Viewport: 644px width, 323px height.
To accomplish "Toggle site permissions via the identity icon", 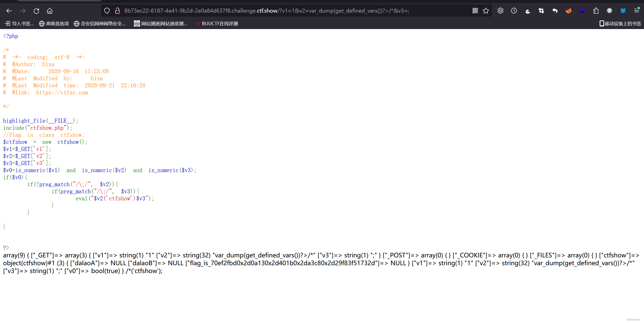I will [117, 11].
